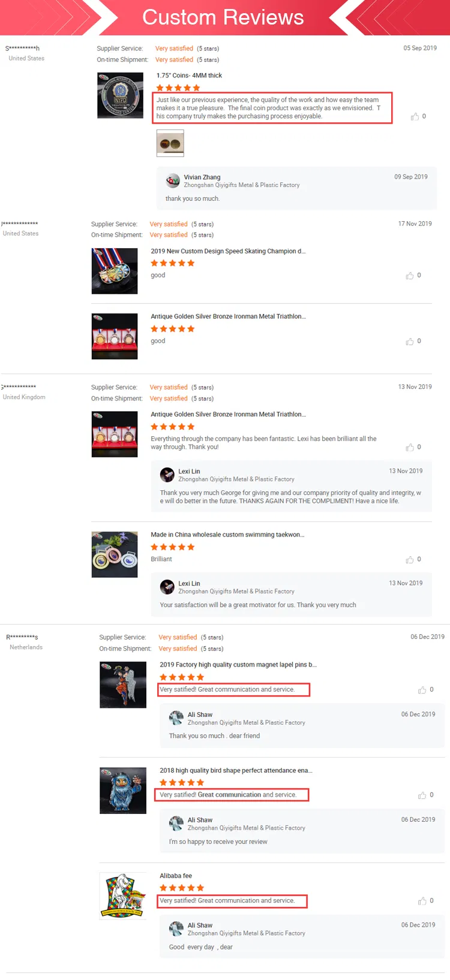Click thumbs-up on Speed Skating Champion review
The width and height of the screenshot is (450, 980).
(410, 276)
